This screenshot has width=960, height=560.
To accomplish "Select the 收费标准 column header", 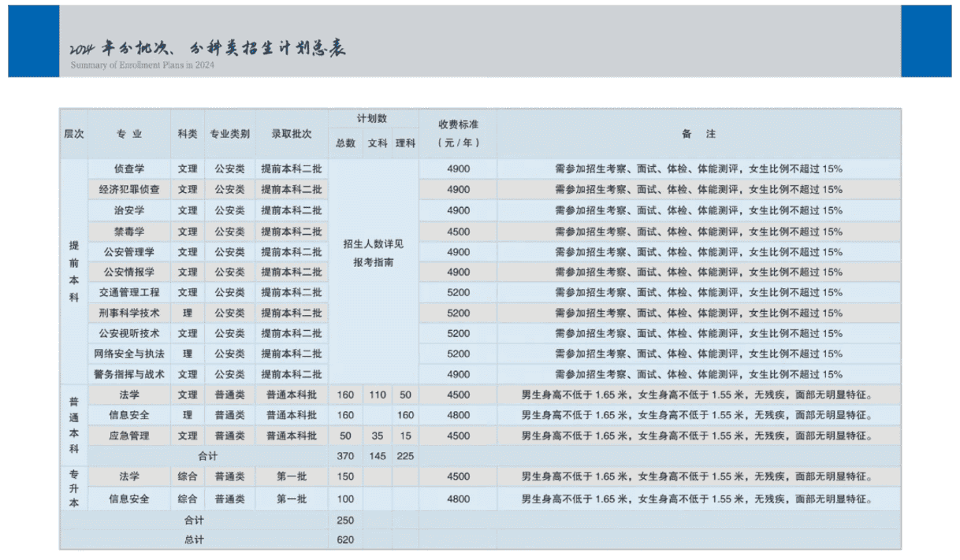I will point(458,134).
